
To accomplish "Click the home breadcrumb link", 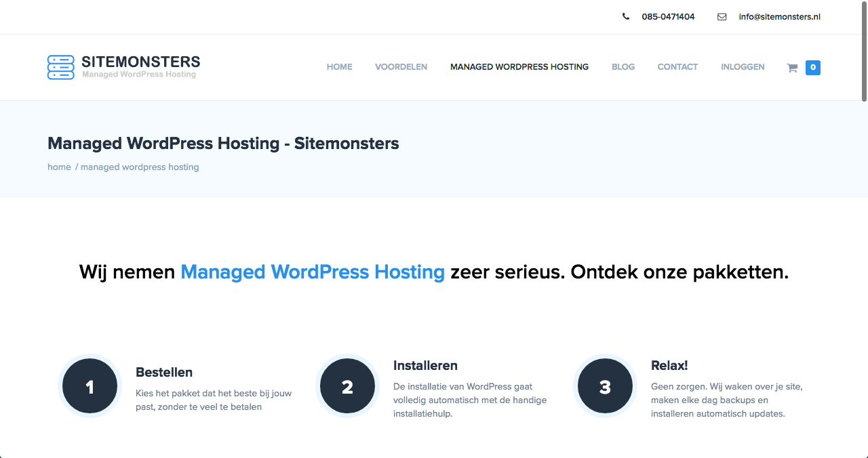I will pyautogui.click(x=59, y=167).
